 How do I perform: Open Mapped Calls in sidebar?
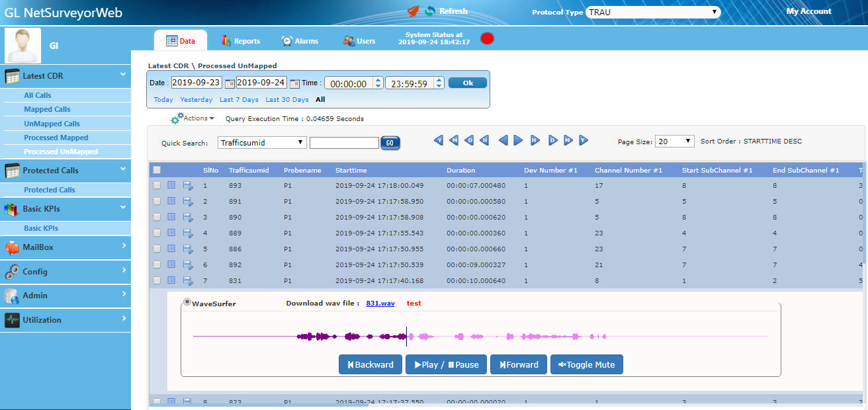point(47,109)
